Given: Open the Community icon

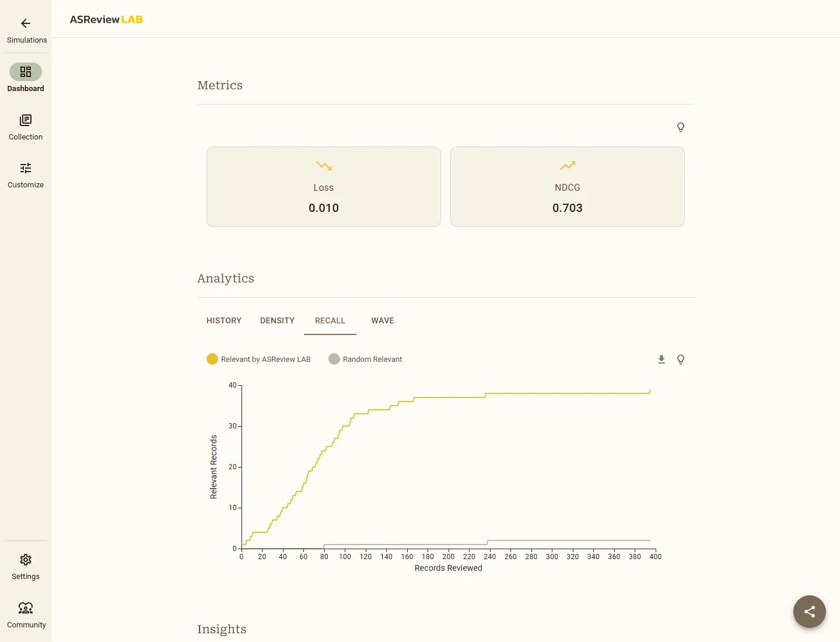Looking at the screenshot, I should pos(26,608).
